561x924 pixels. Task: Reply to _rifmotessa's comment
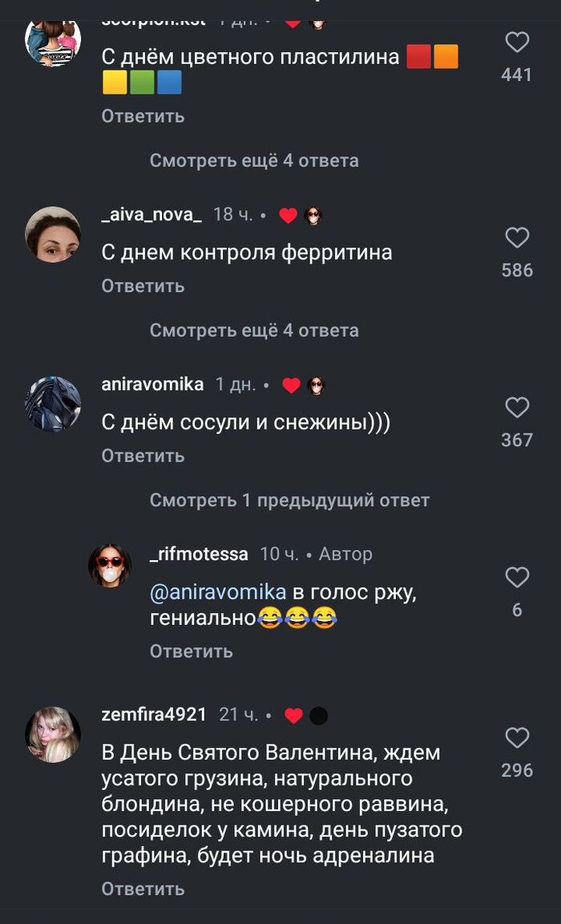tap(192, 652)
